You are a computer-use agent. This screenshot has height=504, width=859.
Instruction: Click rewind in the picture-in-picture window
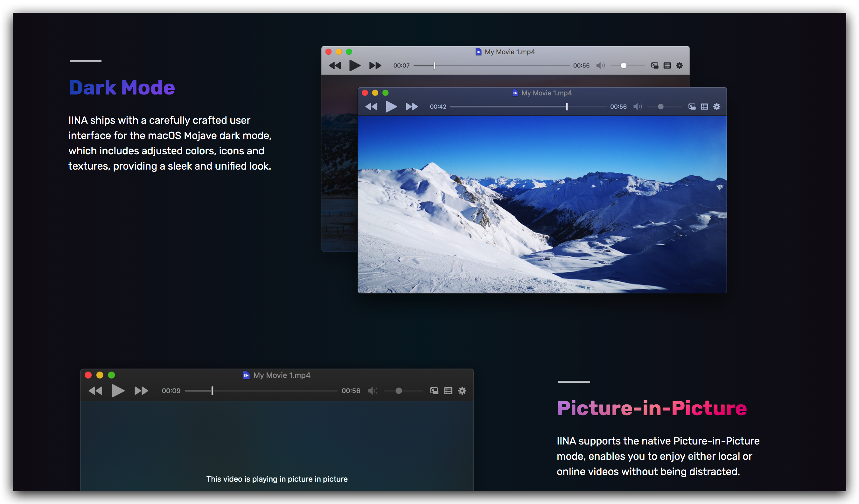(95, 391)
